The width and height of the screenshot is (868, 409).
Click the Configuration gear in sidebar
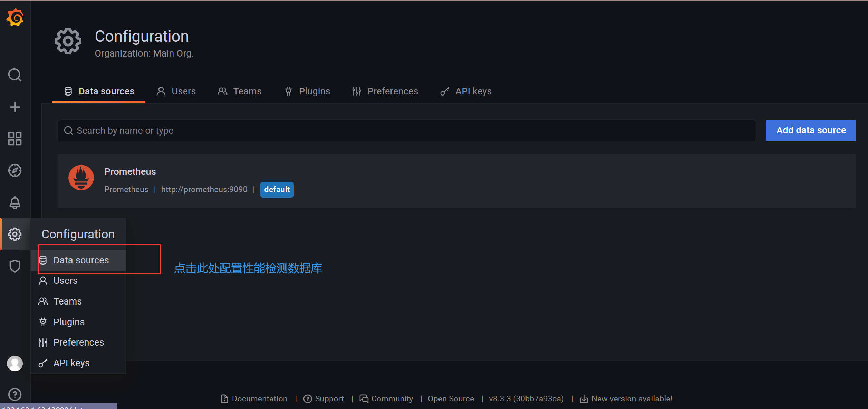[x=15, y=234]
